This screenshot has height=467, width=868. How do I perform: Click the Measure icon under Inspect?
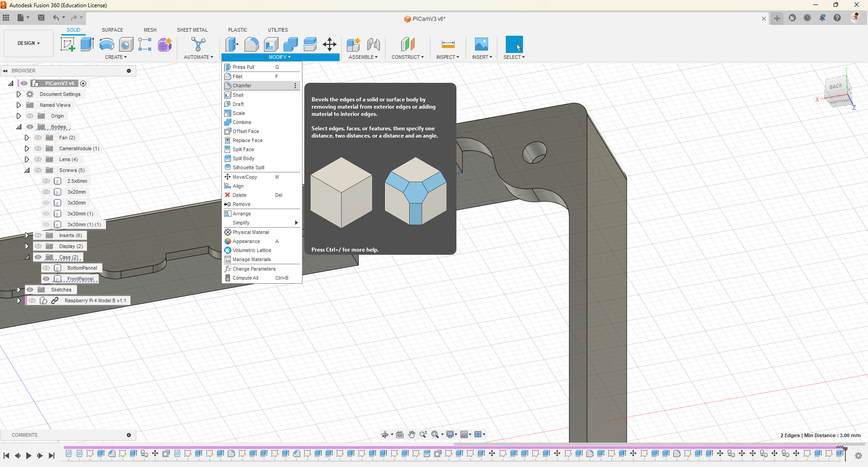pos(448,44)
